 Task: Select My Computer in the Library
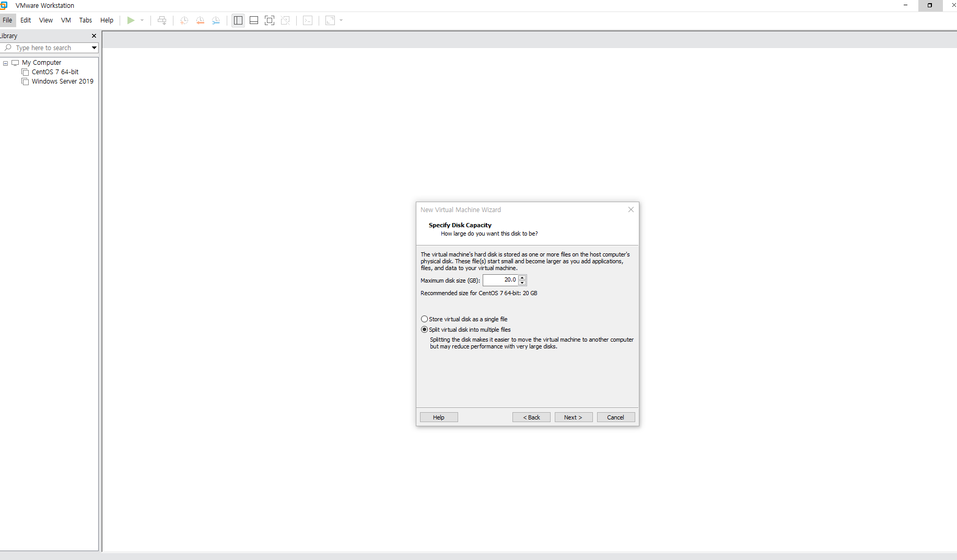(x=41, y=63)
